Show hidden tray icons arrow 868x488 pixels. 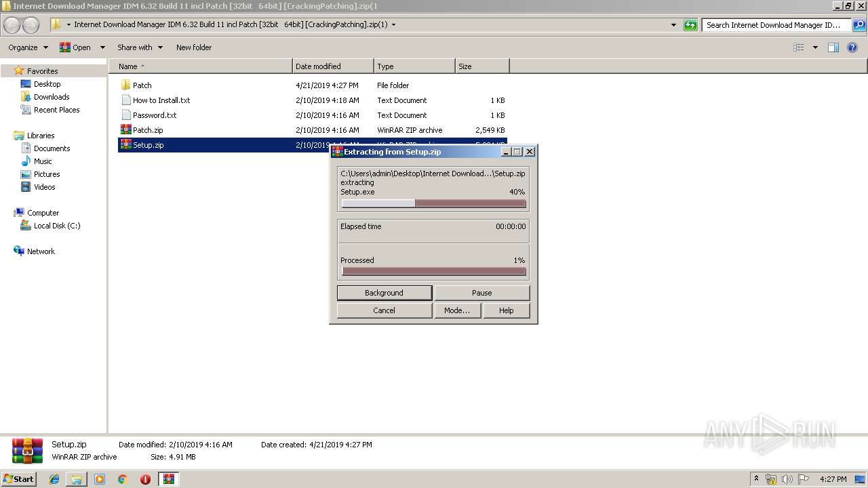[x=756, y=479]
